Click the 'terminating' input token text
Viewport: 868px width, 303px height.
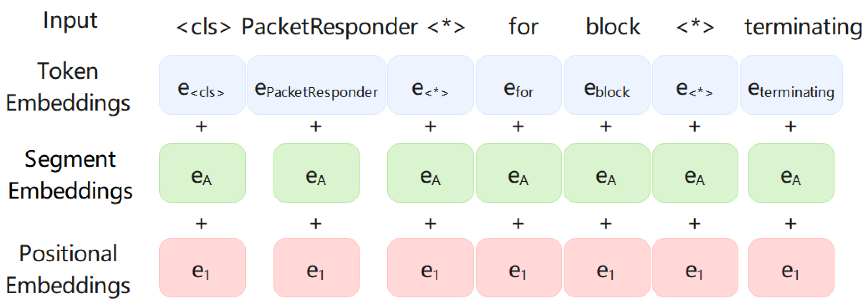pyautogui.click(x=803, y=27)
